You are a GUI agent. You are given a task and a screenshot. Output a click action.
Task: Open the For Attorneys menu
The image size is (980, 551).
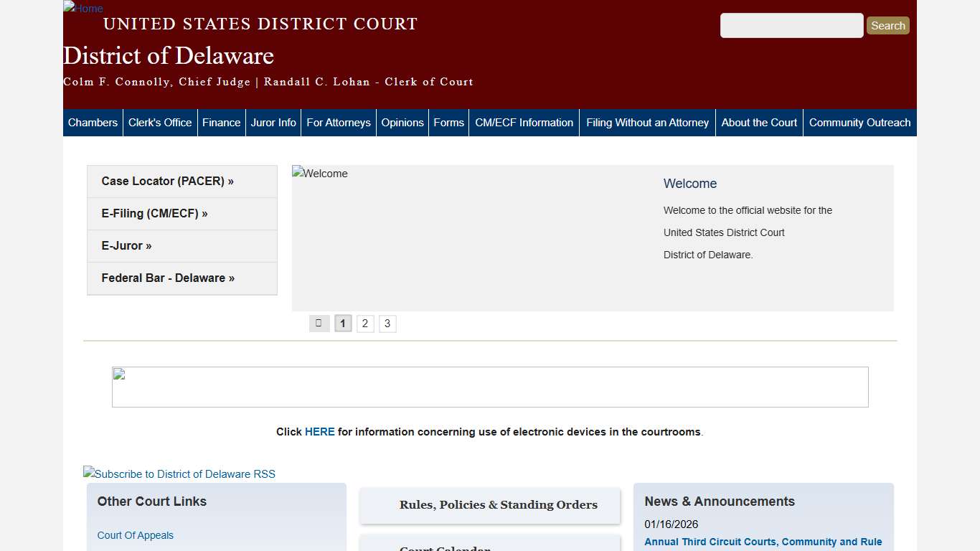tap(338, 122)
